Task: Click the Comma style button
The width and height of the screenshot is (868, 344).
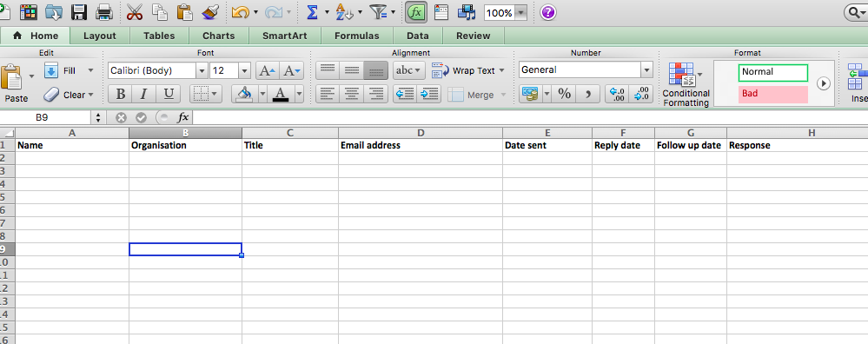Action: pyautogui.click(x=588, y=94)
